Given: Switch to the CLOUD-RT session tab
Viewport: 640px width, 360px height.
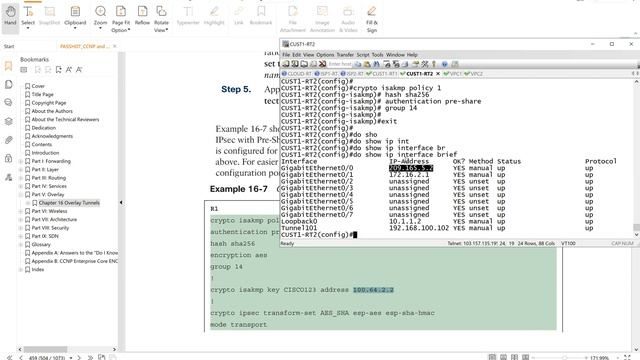Looking at the screenshot, I should [297, 74].
